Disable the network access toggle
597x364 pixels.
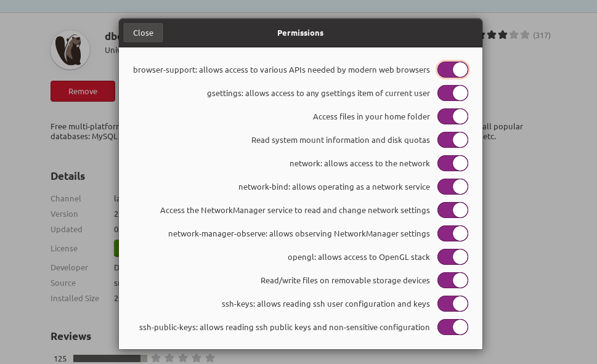[x=453, y=163]
